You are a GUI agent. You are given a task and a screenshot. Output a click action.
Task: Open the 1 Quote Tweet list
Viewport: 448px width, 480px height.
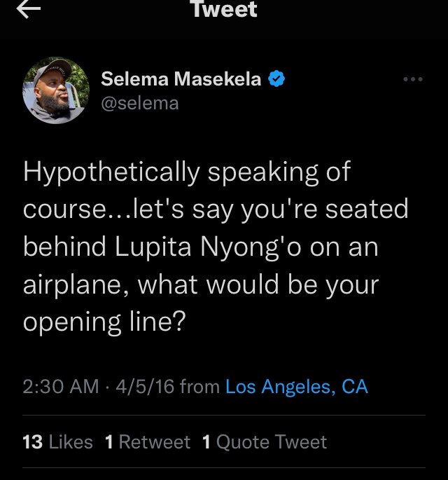(264, 441)
